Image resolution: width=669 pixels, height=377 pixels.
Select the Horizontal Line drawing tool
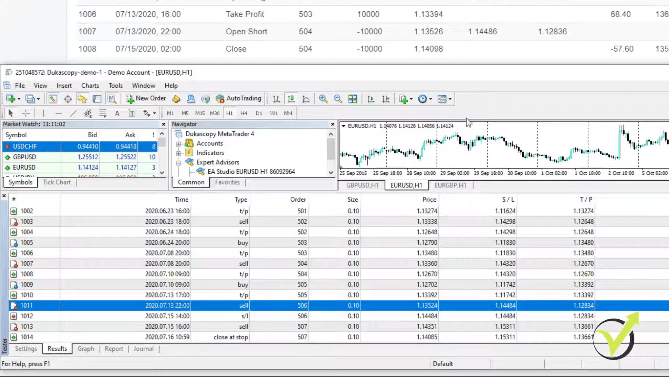tap(58, 113)
